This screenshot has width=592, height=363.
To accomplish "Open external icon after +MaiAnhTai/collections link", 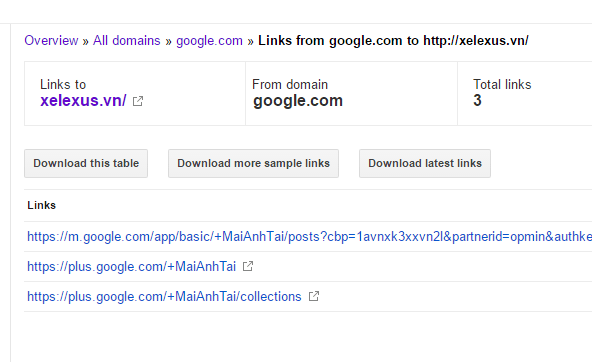I will pos(314,296).
